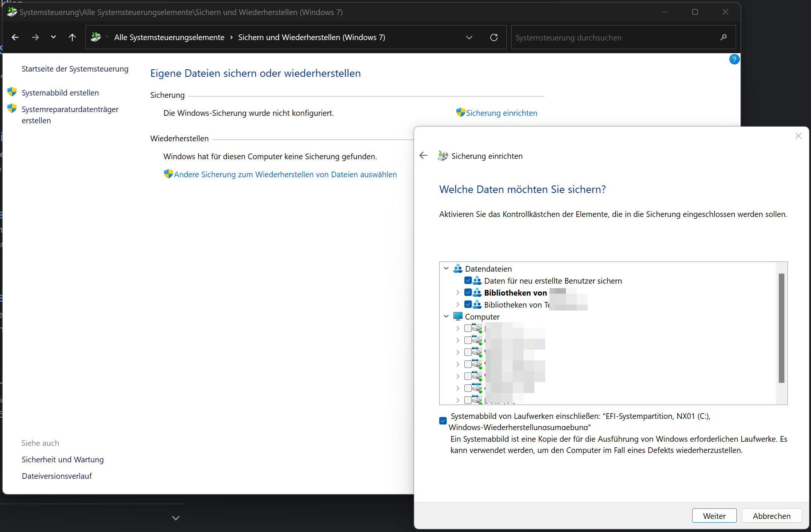Toggle Systemabbild von Laufwerken einschließen checkbox
The image size is (811, 532).
(x=443, y=421)
